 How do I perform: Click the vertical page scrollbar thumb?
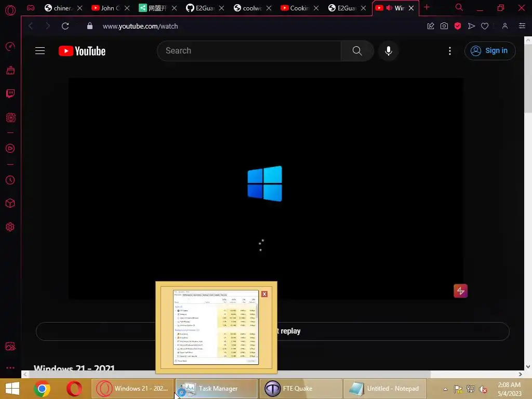click(528, 78)
